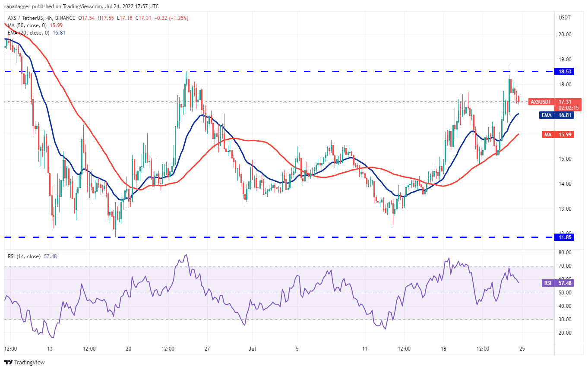
Task: Click the 16.81 EMA value tag
Action: pos(564,115)
